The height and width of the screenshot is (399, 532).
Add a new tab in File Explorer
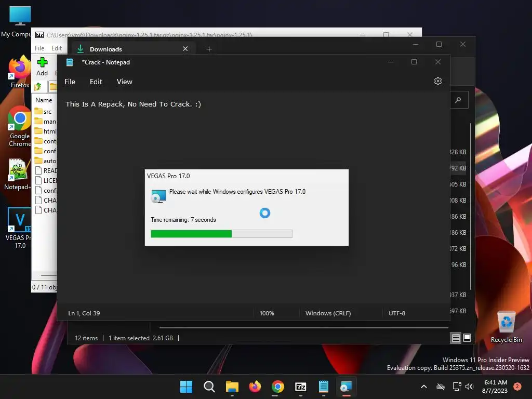coord(209,49)
